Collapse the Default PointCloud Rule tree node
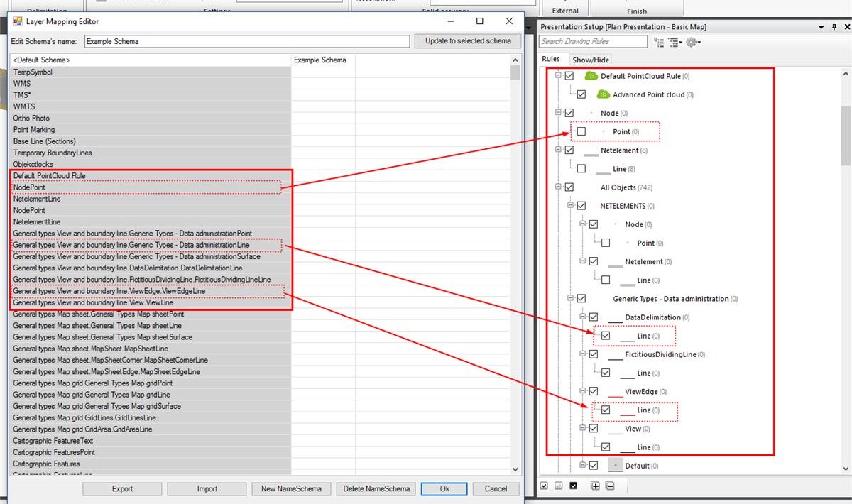Viewport: 852px width, 504px height. click(x=558, y=75)
